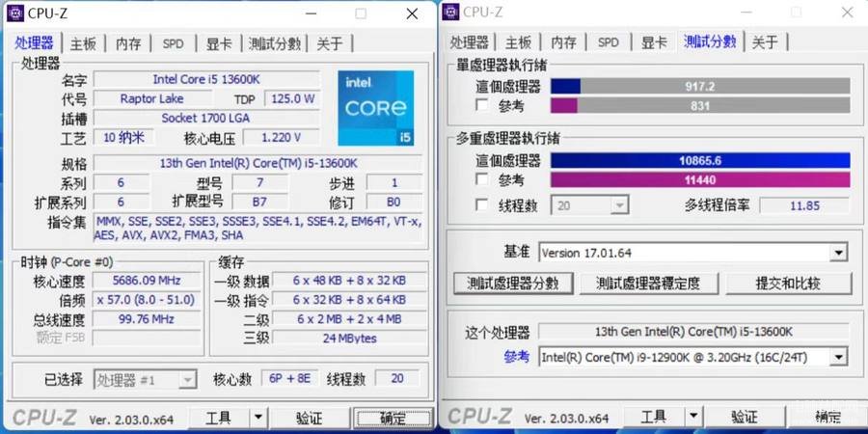Switch to 处理器 tab in left window
This screenshot has height=434, width=868.
[x=35, y=43]
